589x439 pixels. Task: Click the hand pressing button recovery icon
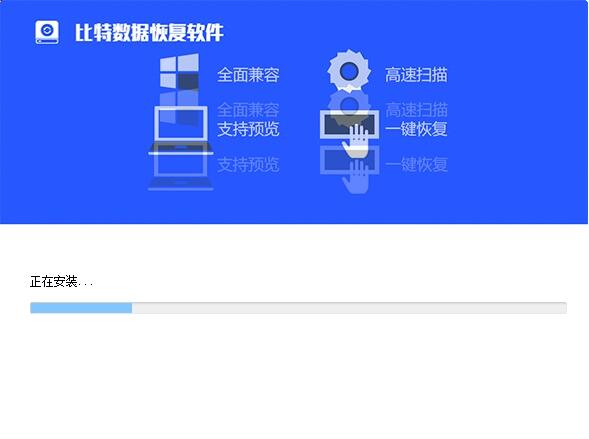[x=349, y=133]
